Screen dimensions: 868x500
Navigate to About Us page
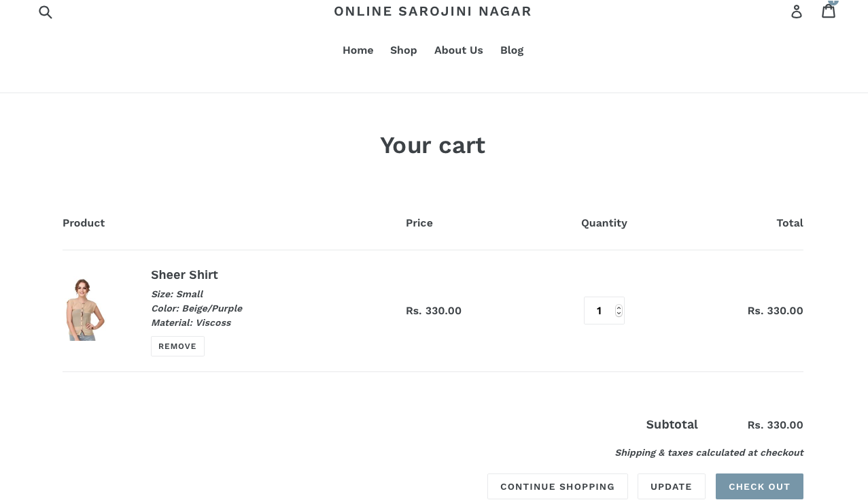pos(458,50)
